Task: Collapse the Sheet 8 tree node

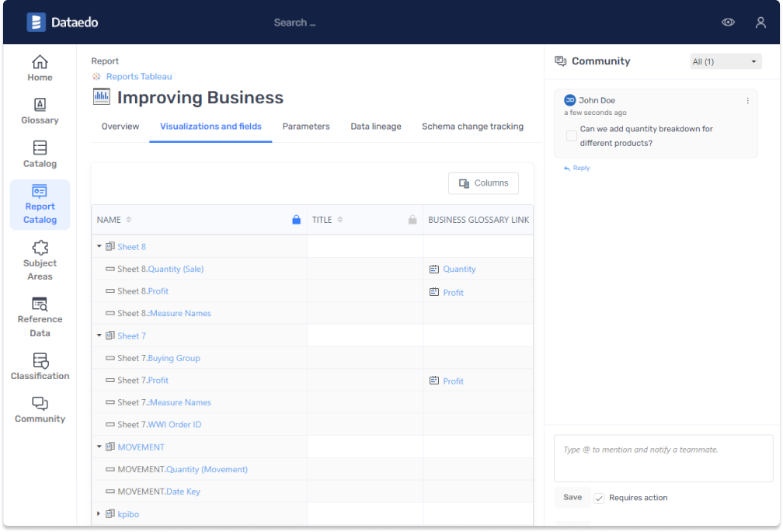Action: coord(99,247)
